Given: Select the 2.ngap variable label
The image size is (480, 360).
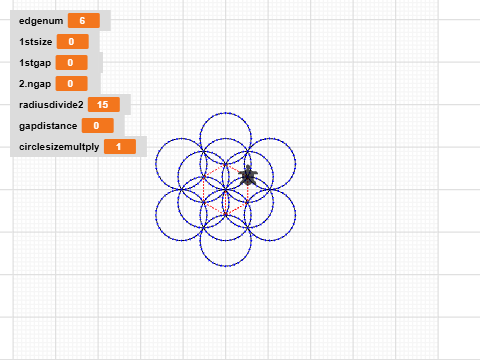Looking at the screenshot, I should (35, 84).
